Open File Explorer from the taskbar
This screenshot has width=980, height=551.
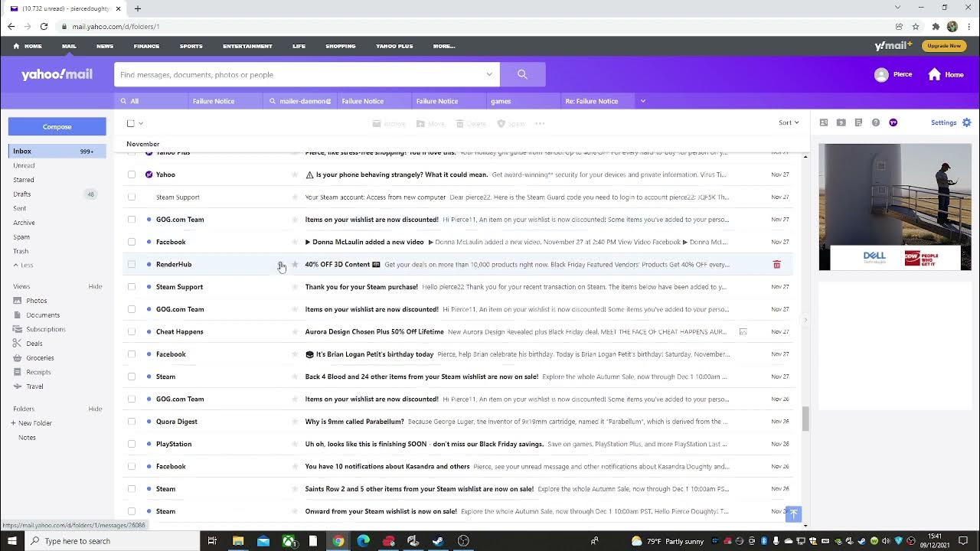pyautogui.click(x=238, y=541)
